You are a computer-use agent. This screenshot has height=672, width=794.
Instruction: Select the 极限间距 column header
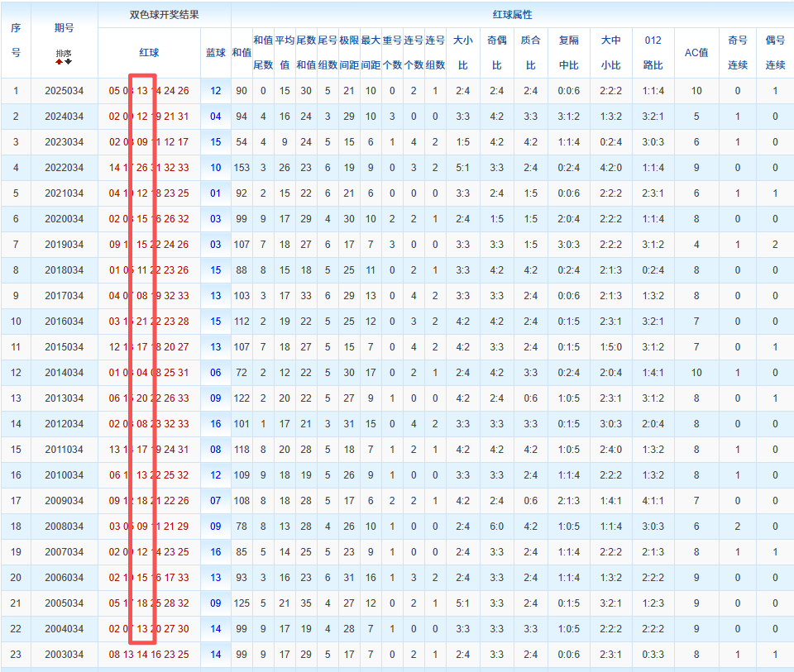coord(349,53)
